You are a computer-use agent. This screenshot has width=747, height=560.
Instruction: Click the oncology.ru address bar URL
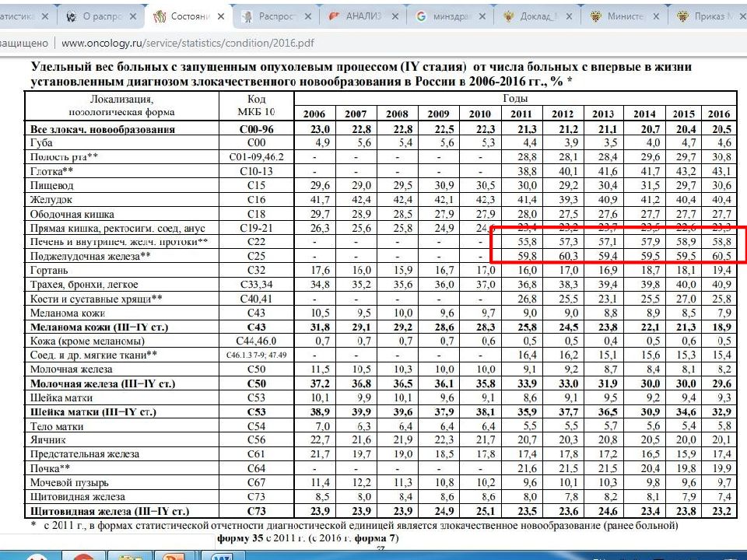coord(188,43)
